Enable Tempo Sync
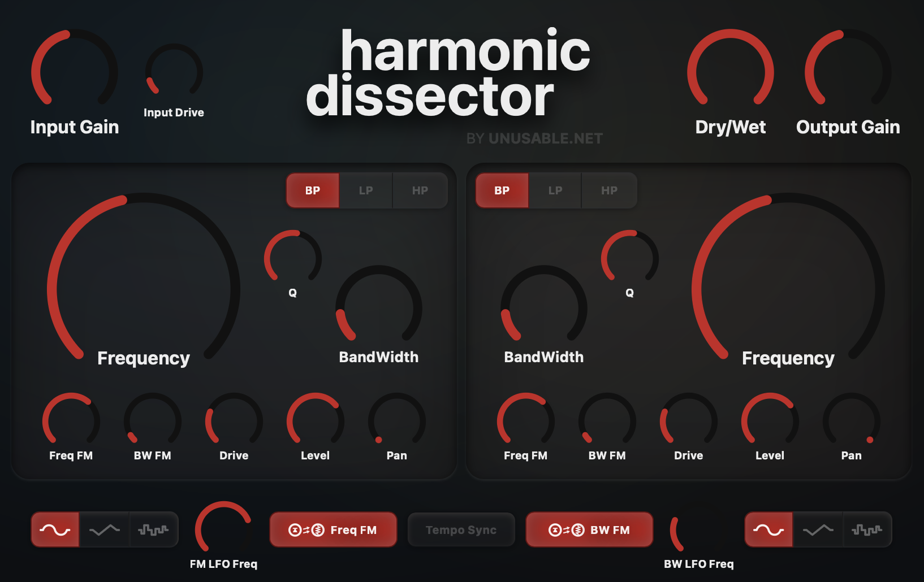Image resolution: width=924 pixels, height=582 pixels. 461,529
